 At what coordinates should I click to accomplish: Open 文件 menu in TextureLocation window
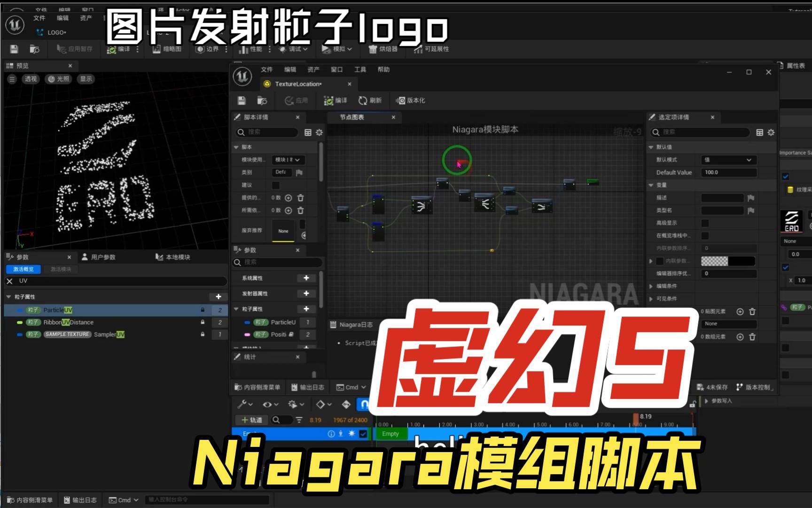[x=267, y=70]
